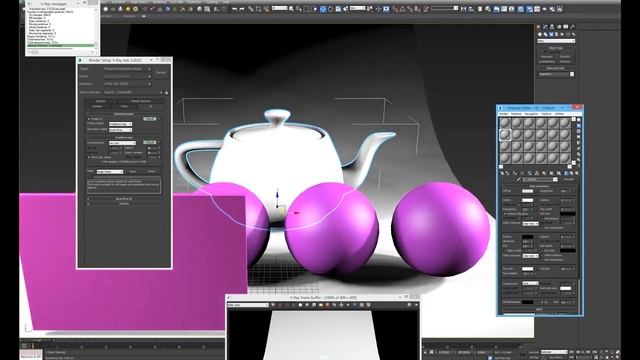Click Assign Material to Selection icon
The width and height of the screenshot is (640, 360).
point(515,173)
